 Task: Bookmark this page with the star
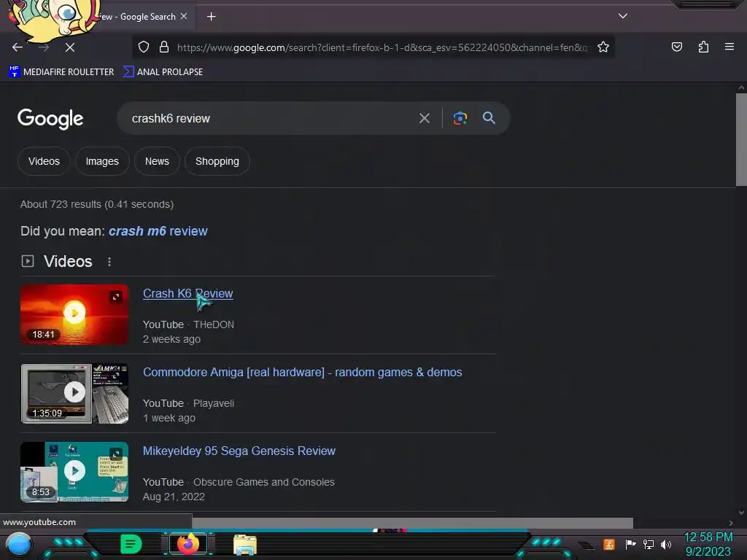603,47
